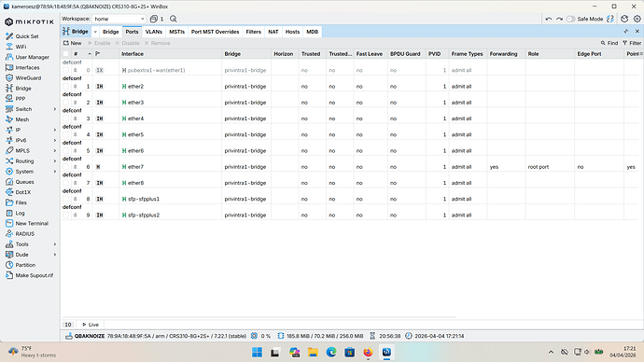Check the ether3 row checkbox

[65, 103]
